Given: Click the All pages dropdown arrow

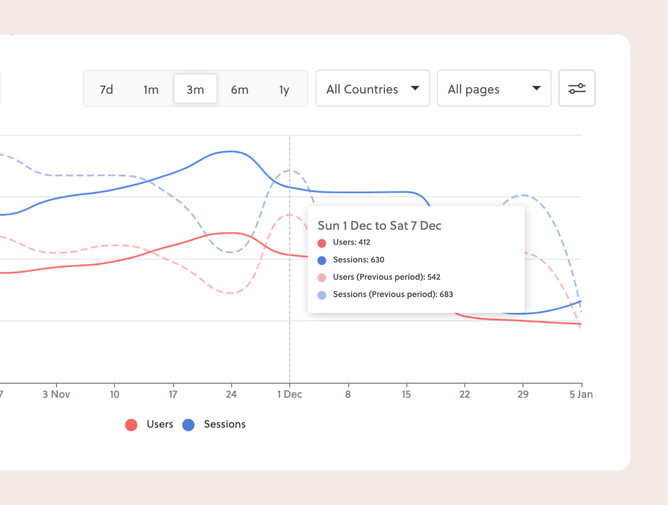Looking at the screenshot, I should click(x=536, y=89).
